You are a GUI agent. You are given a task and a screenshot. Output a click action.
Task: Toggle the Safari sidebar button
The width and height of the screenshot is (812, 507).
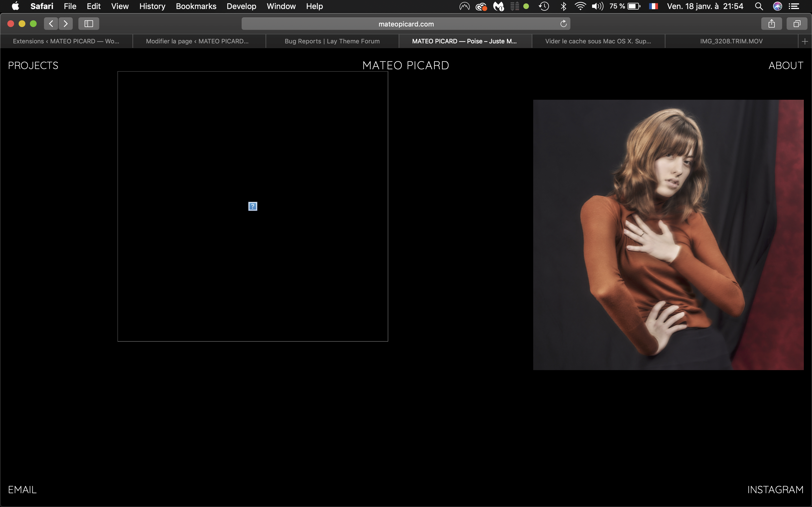89,23
